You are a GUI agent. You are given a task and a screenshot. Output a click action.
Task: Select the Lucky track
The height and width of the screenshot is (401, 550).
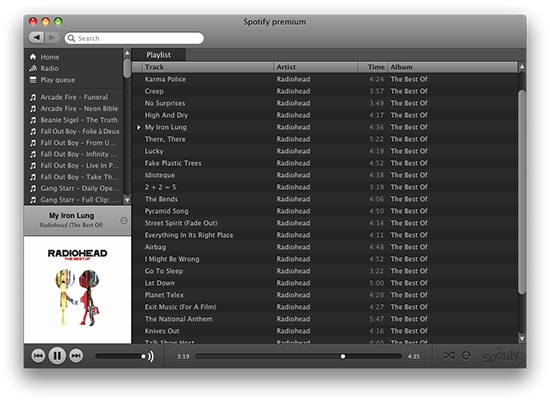pos(325,151)
